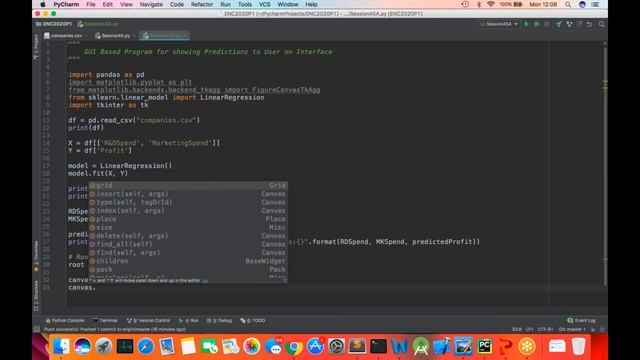Viewport: 640px width, 360px height.
Task: Open the Run tool window tab
Action: [189, 320]
